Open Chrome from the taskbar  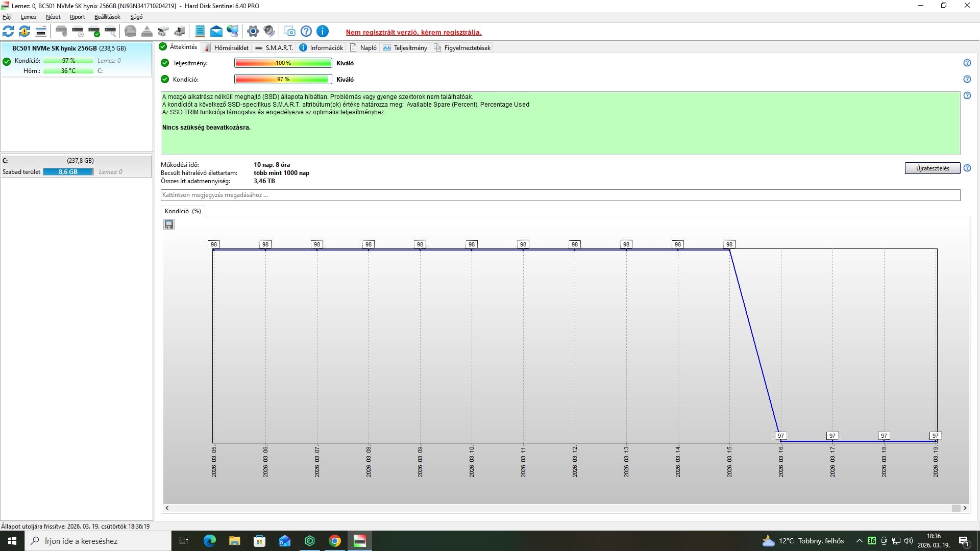click(335, 541)
